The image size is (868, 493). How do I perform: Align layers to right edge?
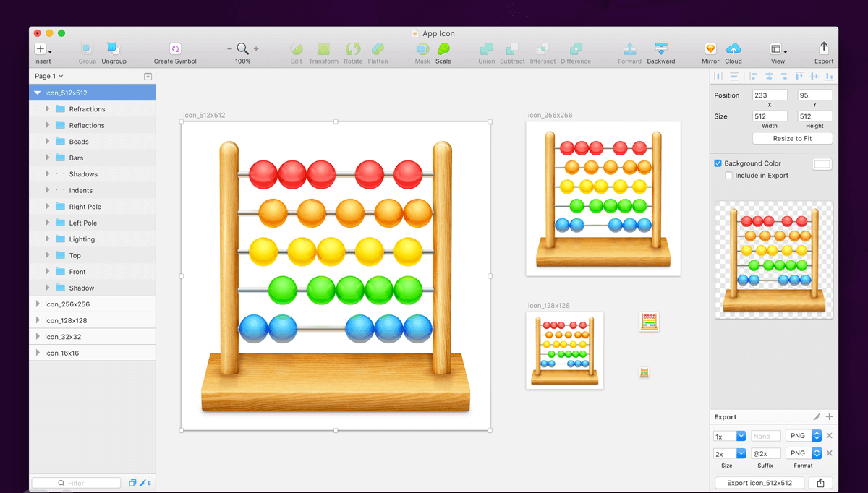[784, 76]
